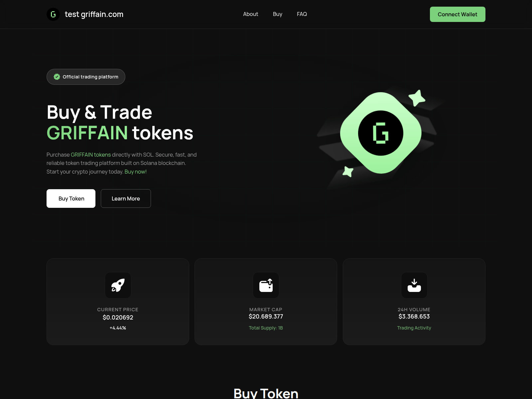
Task: Go to the Buy navigation link
Action: click(278, 14)
